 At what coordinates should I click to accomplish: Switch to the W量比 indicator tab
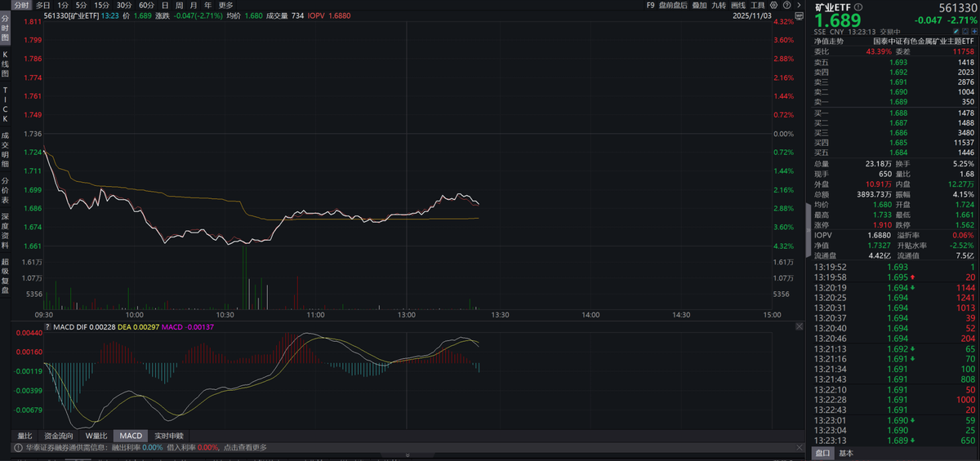(96, 436)
